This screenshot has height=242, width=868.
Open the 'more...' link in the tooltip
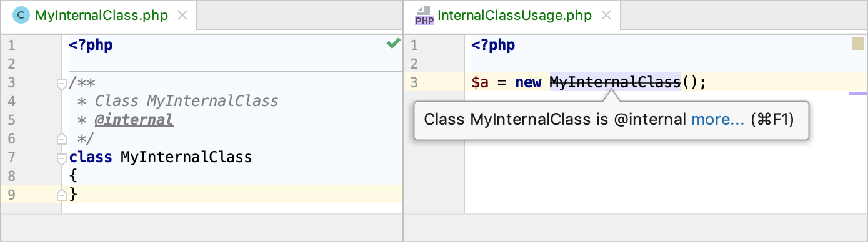point(717,120)
